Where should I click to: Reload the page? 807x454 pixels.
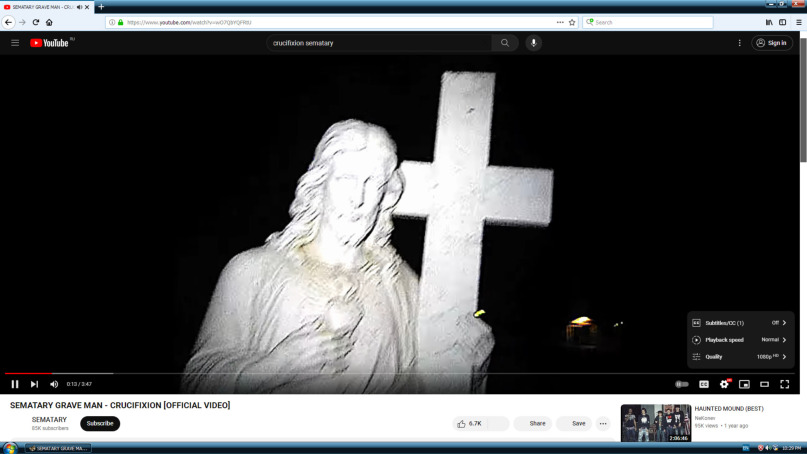[x=36, y=22]
